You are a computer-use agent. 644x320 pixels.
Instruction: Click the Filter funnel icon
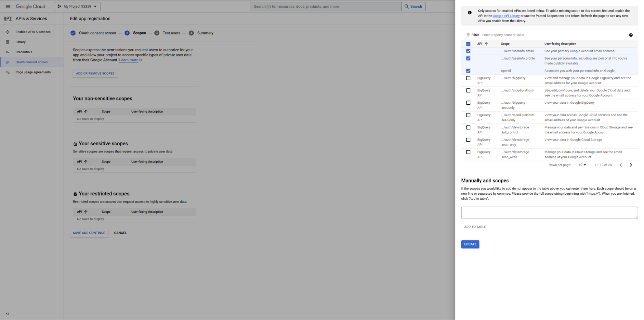[468, 35]
